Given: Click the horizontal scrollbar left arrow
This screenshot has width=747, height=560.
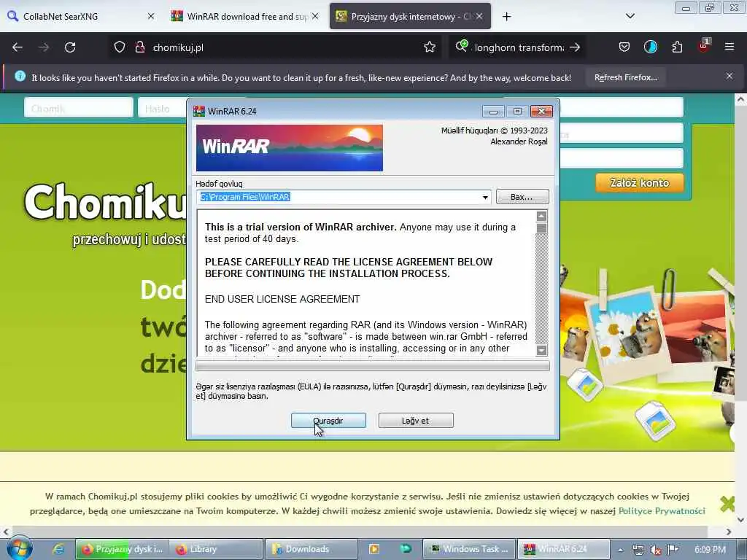Looking at the screenshot, I should click(x=6, y=532).
